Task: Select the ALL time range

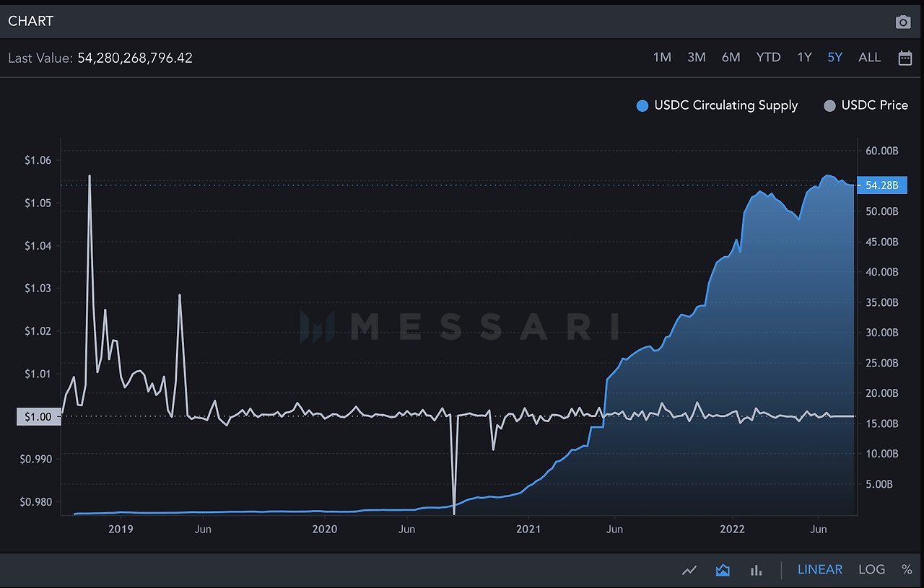Action: click(x=870, y=58)
